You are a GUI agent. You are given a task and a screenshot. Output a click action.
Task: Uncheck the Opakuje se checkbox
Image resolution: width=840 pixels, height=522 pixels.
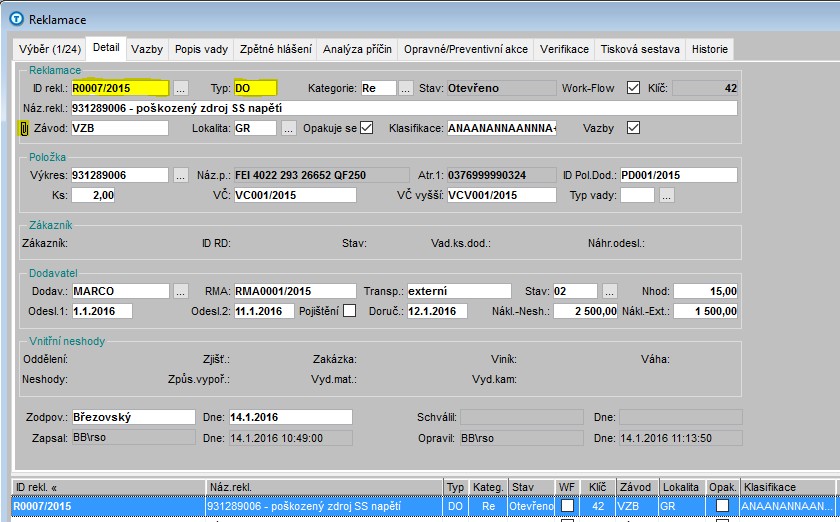pos(366,128)
